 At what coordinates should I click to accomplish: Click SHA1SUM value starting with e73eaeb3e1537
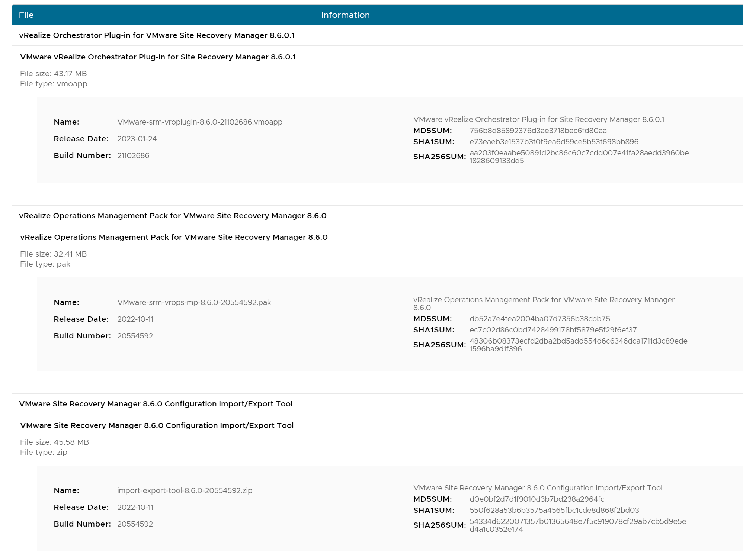click(x=554, y=142)
